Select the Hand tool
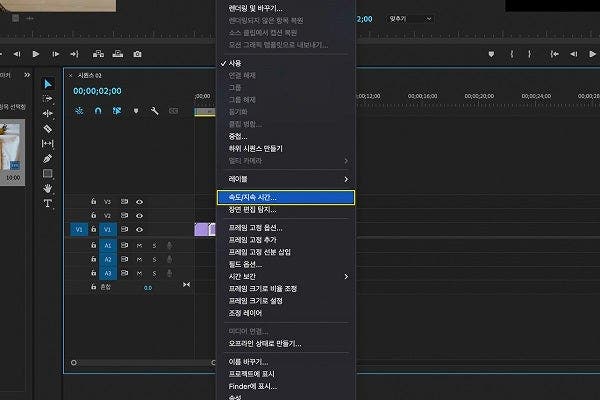The image size is (600, 400). pyautogui.click(x=48, y=188)
